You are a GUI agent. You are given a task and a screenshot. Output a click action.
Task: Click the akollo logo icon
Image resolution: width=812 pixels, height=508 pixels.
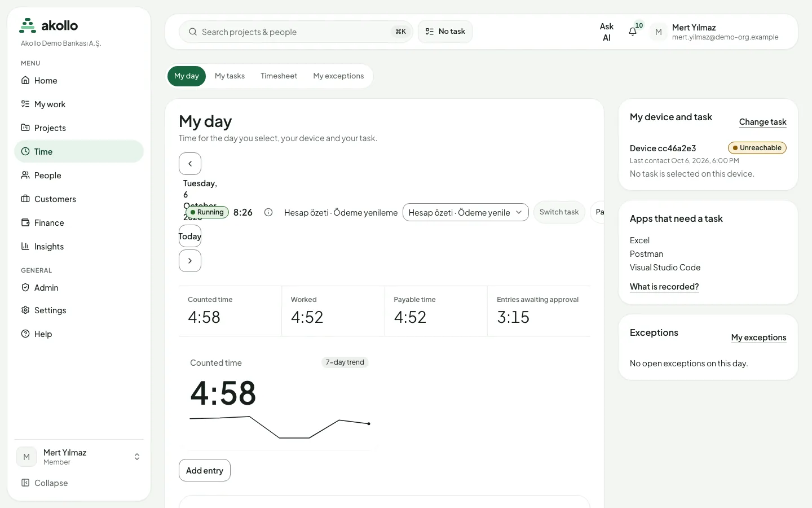[x=28, y=25]
